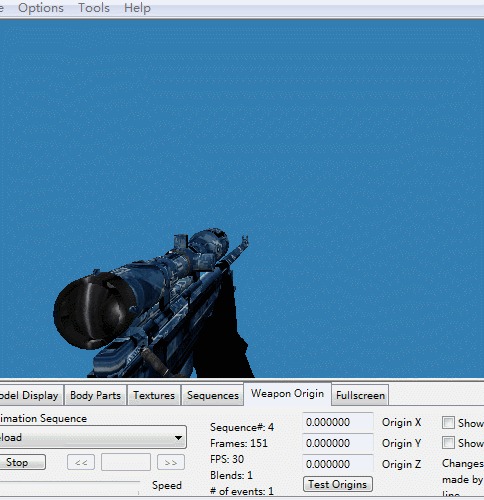This screenshot has width=484, height=500.
Task: Click the Test Origins button
Action: coord(338,484)
